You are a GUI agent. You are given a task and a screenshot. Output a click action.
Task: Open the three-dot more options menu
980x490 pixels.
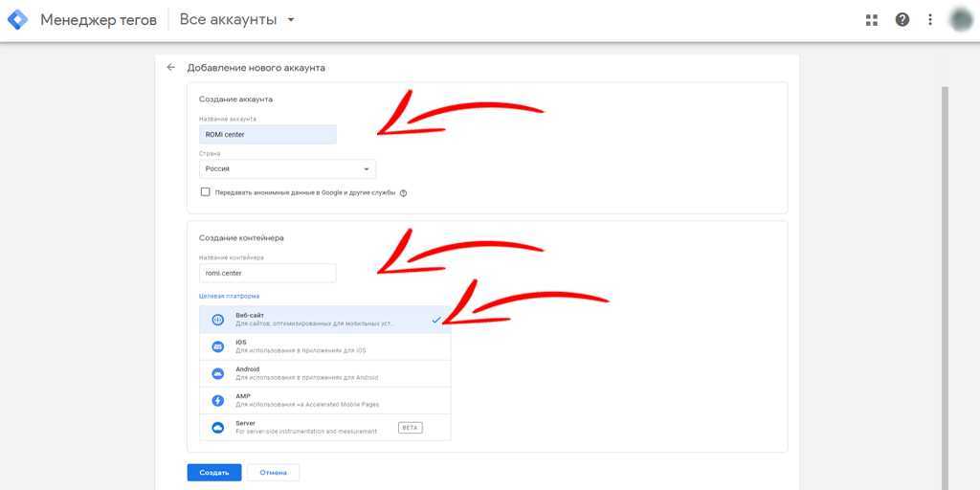point(929,20)
